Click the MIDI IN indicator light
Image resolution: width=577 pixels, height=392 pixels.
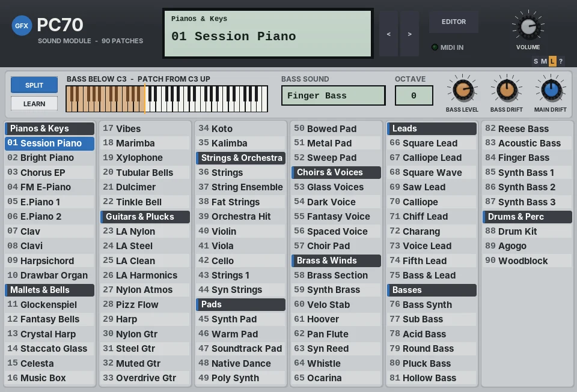pos(435,47)
